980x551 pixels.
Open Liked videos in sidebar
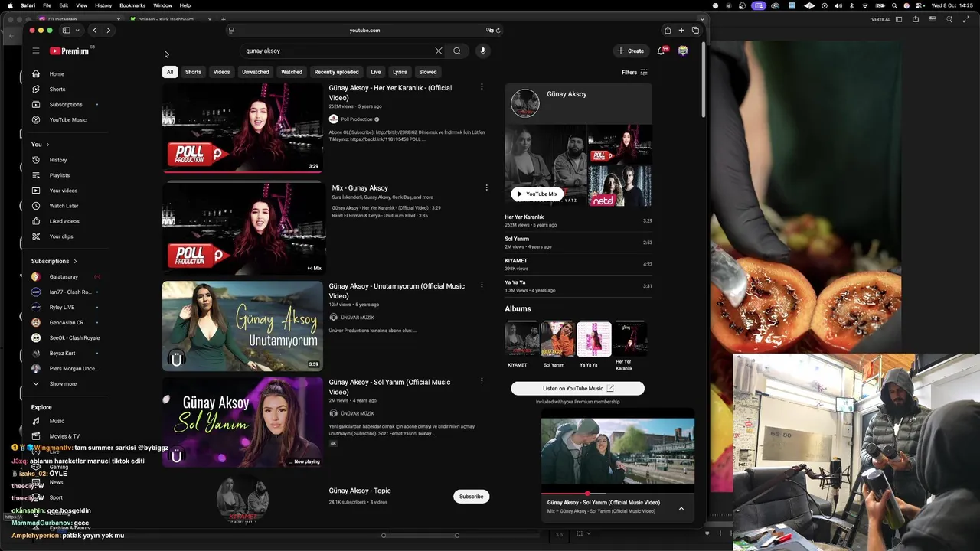tap(65, 221)
